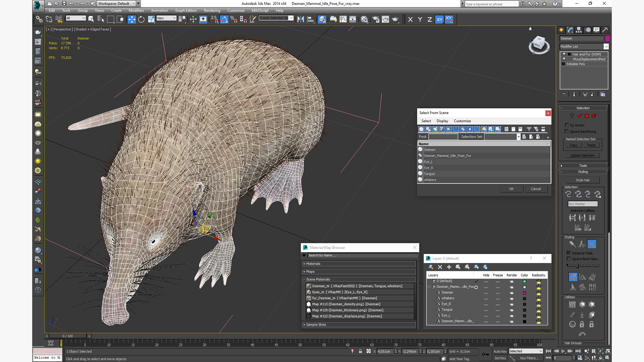Click the Bind to Space Warp icon
The width and height of the screenshot is (644, 362).
[x=59, y=19]
